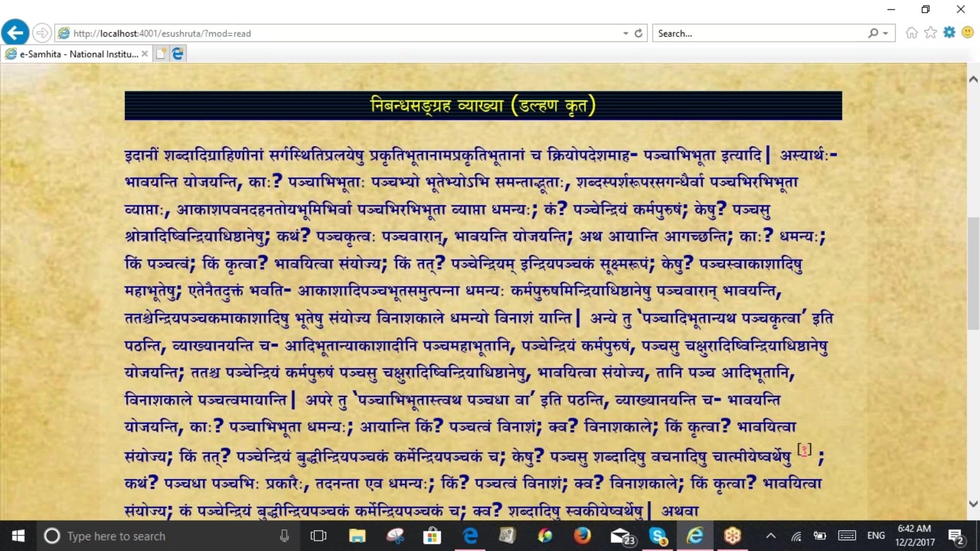Click the search magnifier icon

coord(873,33)
